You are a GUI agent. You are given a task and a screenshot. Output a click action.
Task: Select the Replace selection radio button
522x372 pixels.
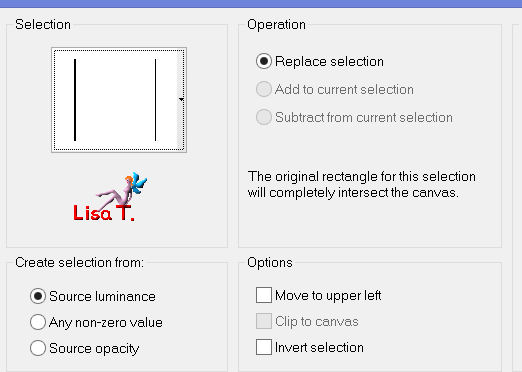point(264,61)
